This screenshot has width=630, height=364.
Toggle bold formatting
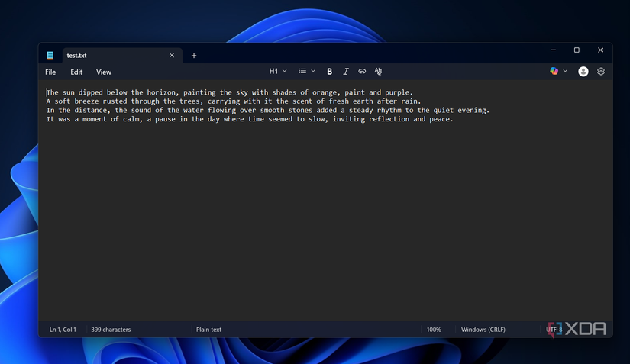(329, 72)
